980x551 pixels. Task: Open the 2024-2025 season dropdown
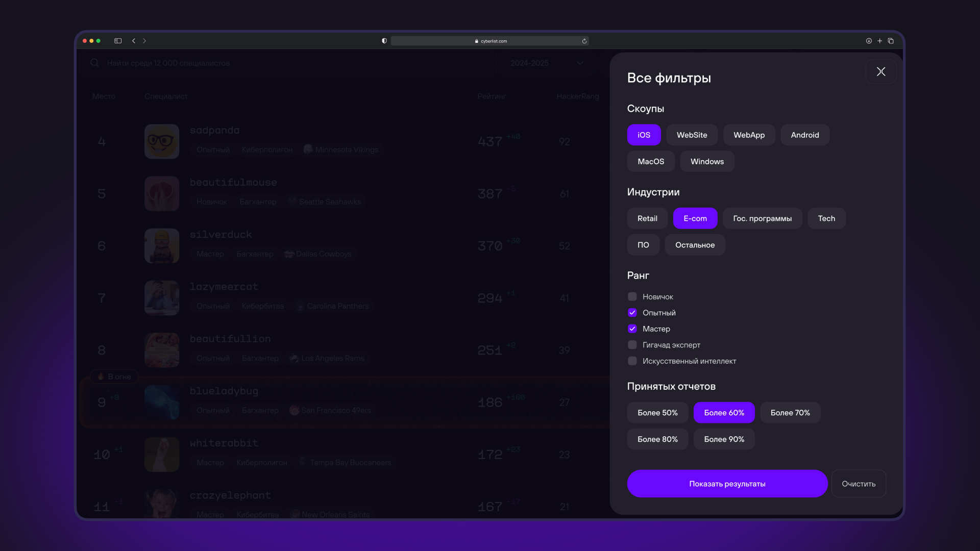pyautogui.click(x=546, y=63)
